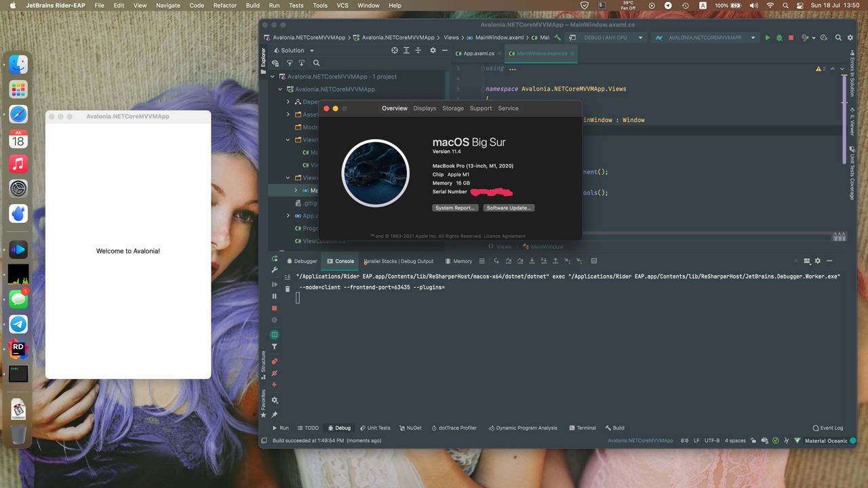This screenshot has height=488, width=868.
Task: Open debug panel gear settings icon
Action: (x=817, y=261)
